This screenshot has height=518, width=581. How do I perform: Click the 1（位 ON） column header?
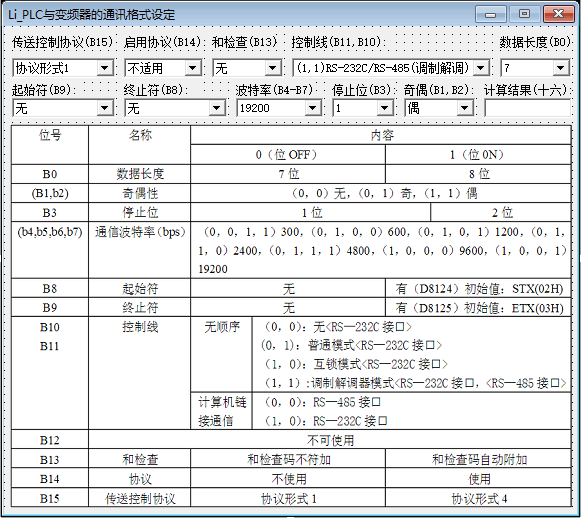478,155
